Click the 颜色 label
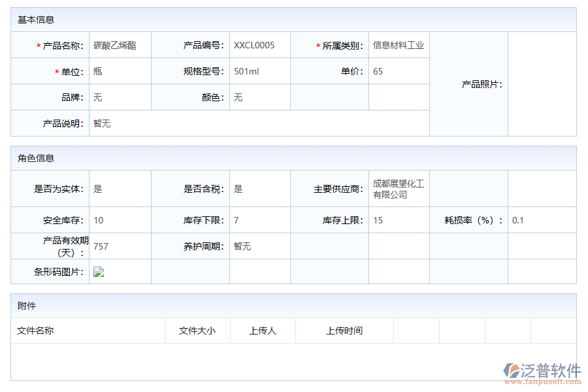 click(212, 97)
